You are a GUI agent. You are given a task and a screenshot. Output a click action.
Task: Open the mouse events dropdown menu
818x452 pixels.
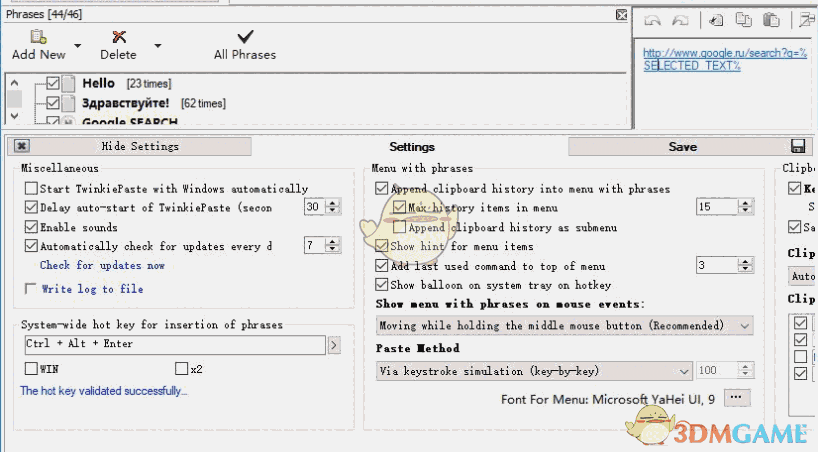(x=565, y=325)
